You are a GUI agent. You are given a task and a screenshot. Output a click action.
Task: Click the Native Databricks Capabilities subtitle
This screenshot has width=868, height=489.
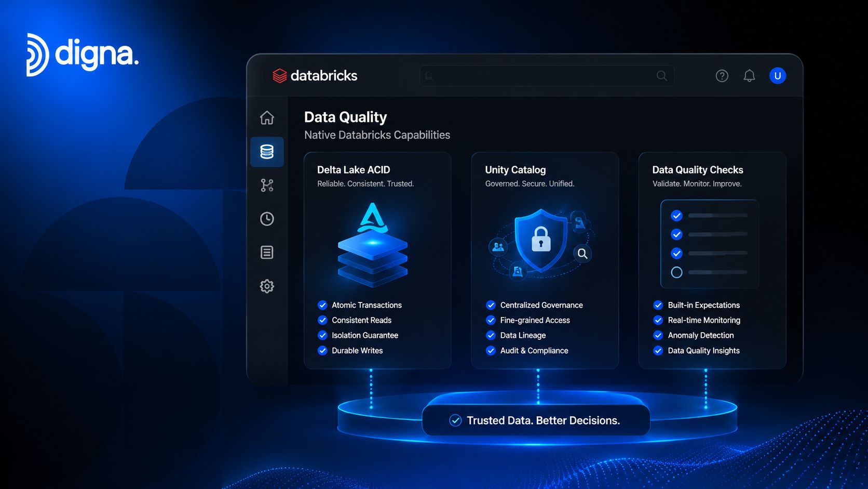tap(377, 135)
